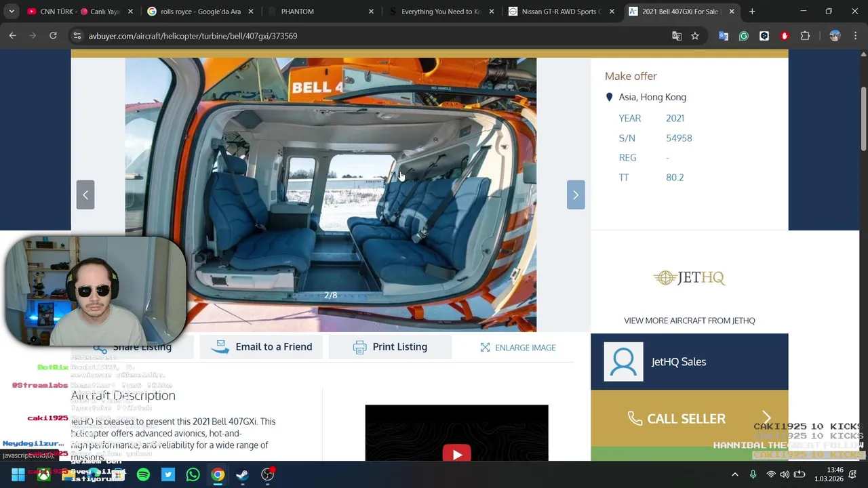
Task: Open the Chrome profile avatar
Action: [x=835, y=36]
